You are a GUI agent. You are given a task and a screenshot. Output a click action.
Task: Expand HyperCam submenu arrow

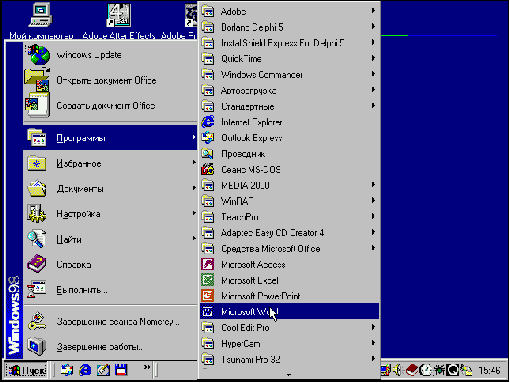click(x=373, y=343)
